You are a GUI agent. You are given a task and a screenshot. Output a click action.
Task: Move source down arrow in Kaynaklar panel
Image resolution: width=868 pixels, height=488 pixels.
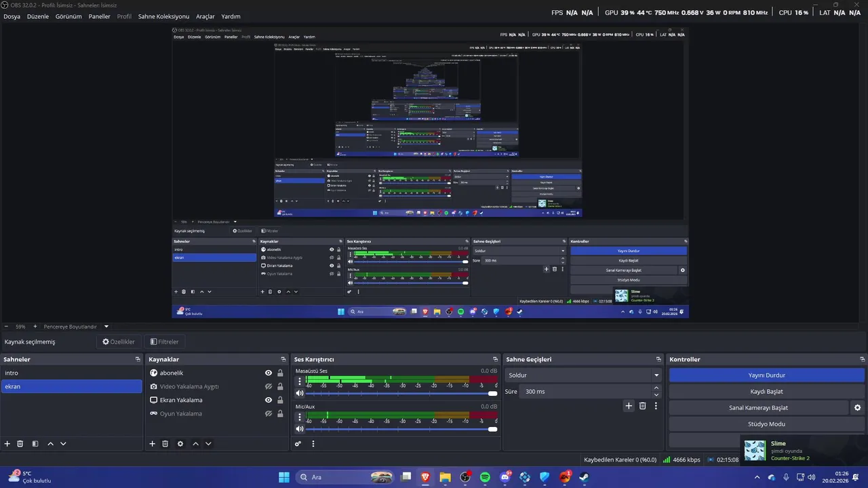pos(208,444)
